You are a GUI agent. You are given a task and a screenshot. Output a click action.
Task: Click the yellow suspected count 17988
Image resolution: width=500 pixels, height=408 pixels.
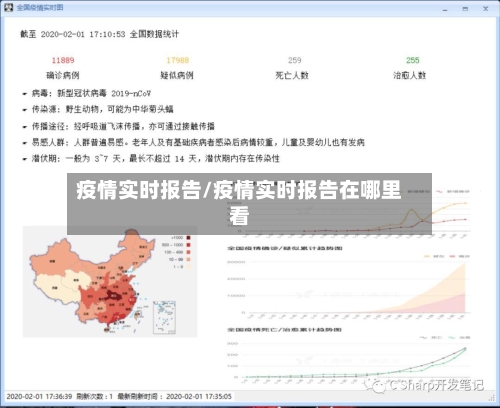tap(178, 60)
